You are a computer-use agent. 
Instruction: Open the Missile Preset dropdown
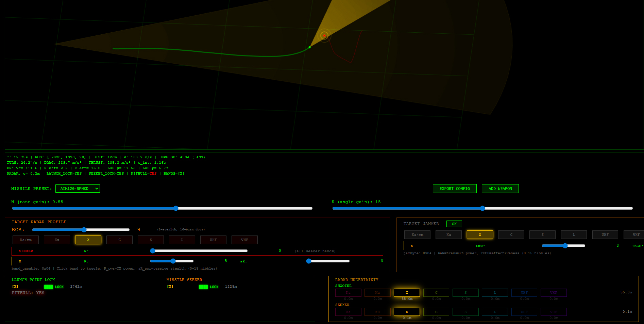[x=78, y=189]
